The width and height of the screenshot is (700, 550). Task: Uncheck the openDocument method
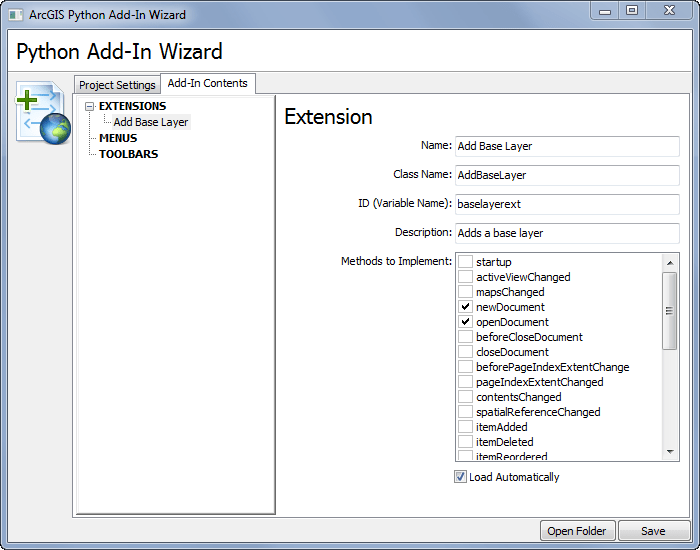pos(465,322)
